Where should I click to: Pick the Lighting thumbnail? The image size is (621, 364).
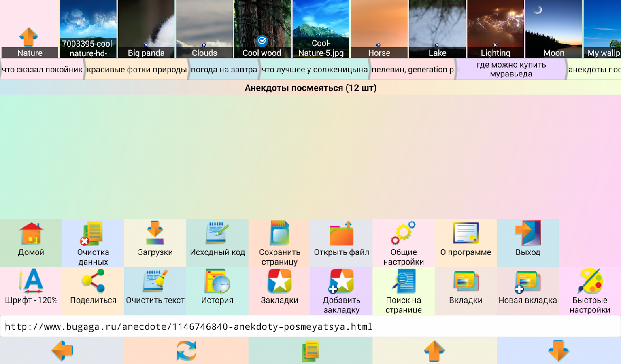[x=496, y=29]
